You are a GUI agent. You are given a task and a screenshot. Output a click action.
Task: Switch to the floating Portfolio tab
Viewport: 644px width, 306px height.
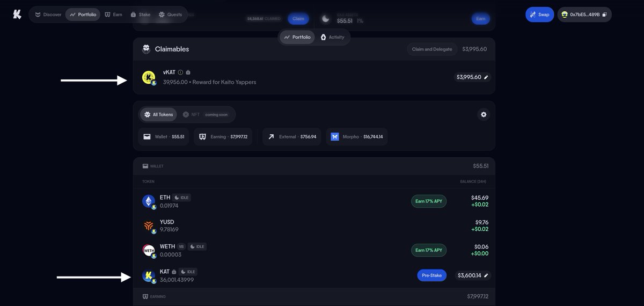click(x=297, y=37)
